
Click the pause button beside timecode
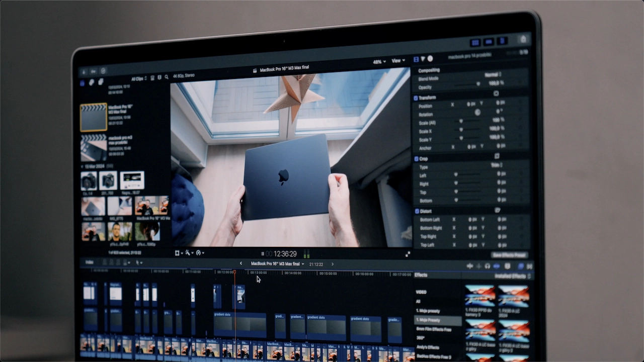click(x=263, y=254)
